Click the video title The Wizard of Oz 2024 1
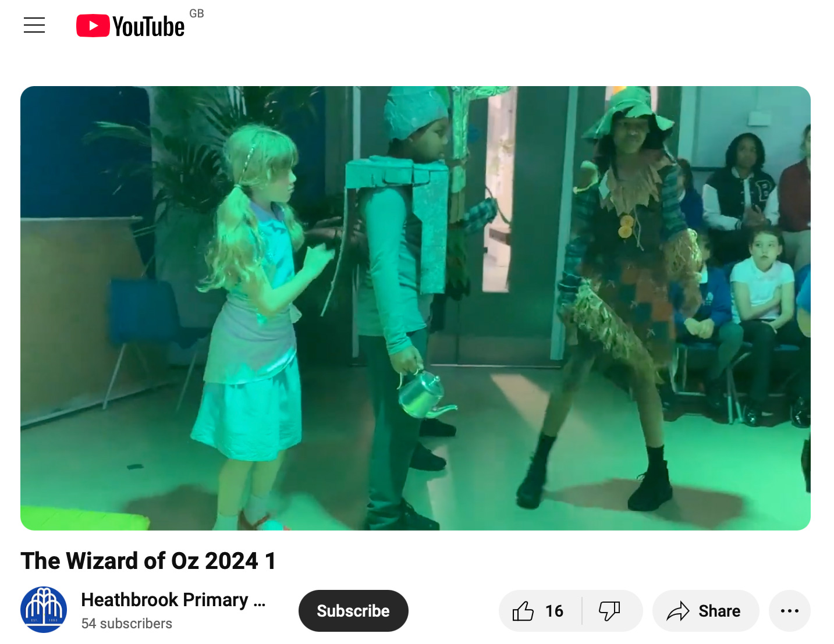This screenshot has height=644, width=834. (148, 561)
